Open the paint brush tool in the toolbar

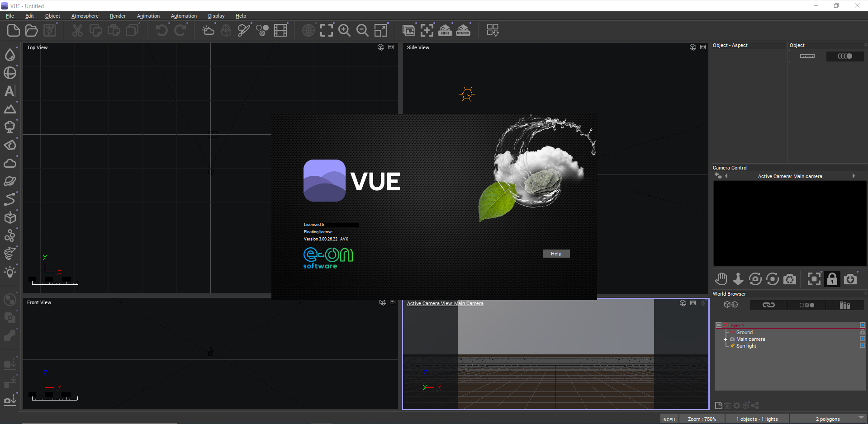(244, 30)
